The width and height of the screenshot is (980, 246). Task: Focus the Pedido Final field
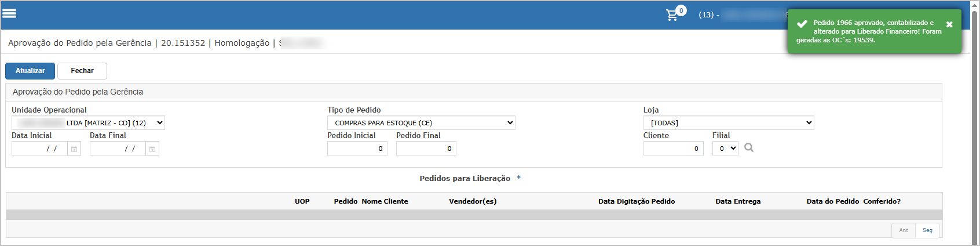point(426,149)
